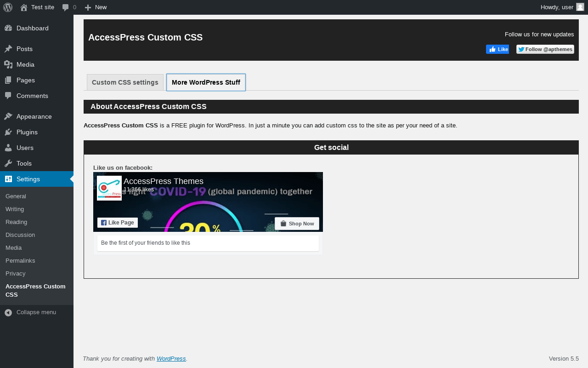Click the Collapse menu label
The image size is (588, 368).
[36, 312]
